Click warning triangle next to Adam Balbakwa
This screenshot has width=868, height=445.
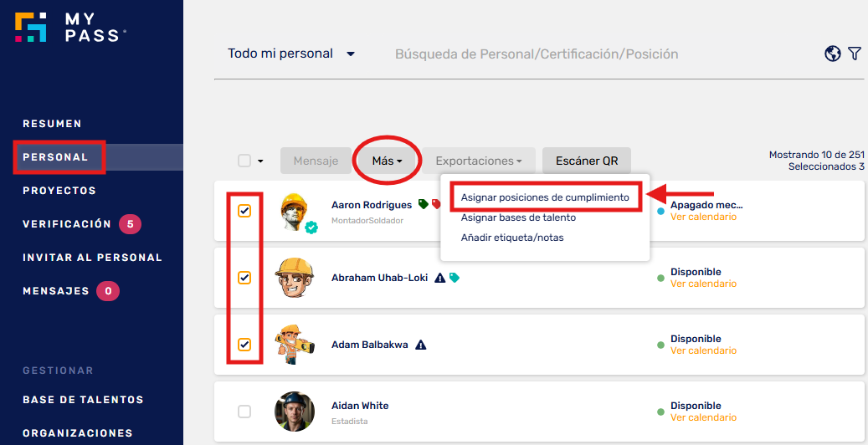tap(421, 345)
